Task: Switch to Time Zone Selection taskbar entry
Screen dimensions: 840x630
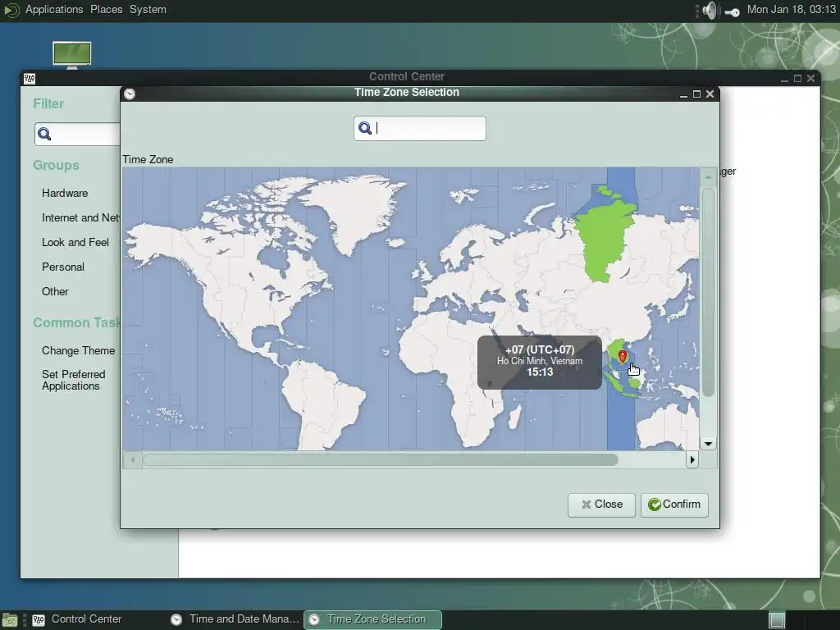Action: (x=373, y=619)
